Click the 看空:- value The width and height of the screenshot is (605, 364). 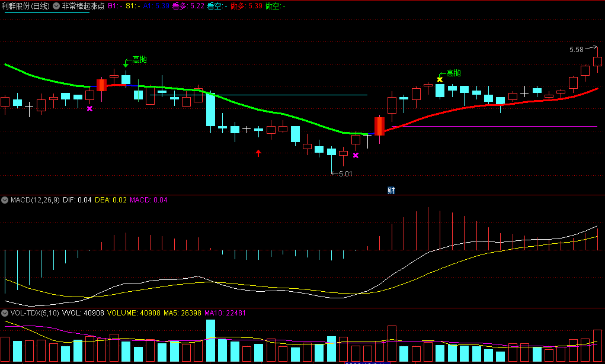point(217,6)
